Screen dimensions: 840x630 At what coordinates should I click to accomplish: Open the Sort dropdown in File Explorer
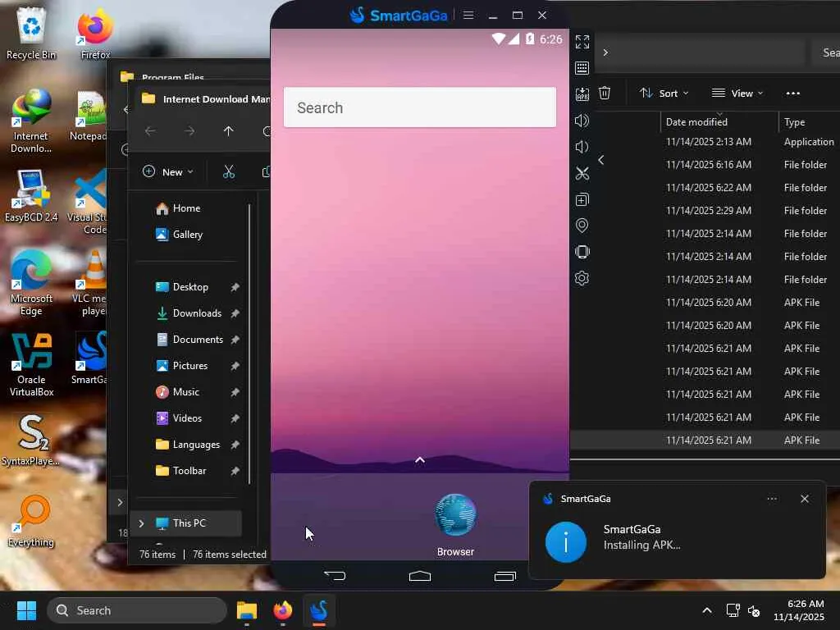point(664,94)
